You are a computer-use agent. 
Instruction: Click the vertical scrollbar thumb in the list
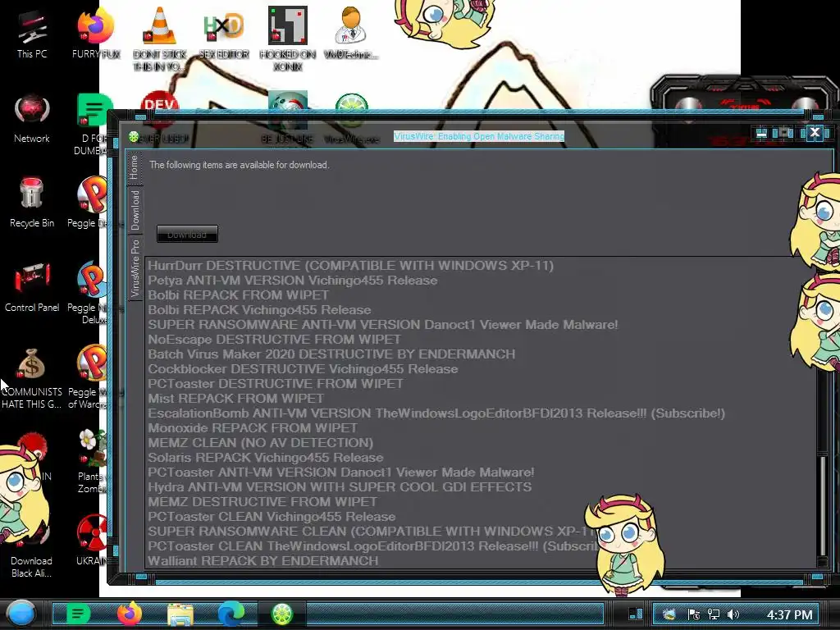click(824, 506)
